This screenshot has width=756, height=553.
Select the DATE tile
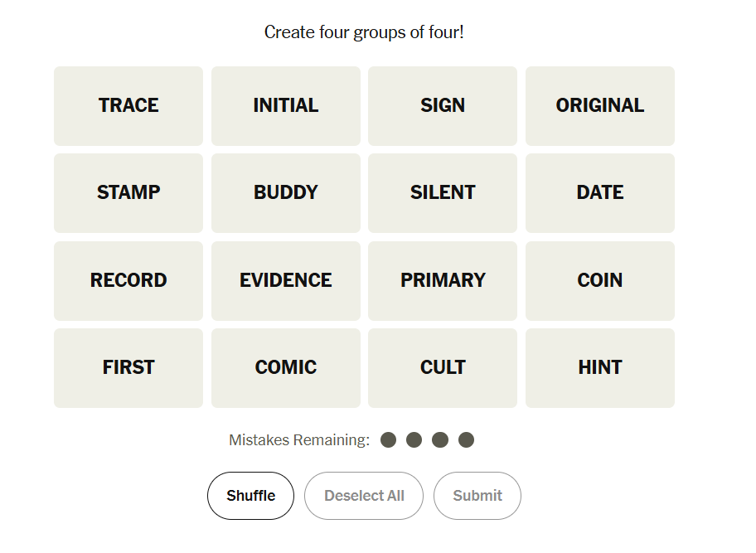click(600, 193)
